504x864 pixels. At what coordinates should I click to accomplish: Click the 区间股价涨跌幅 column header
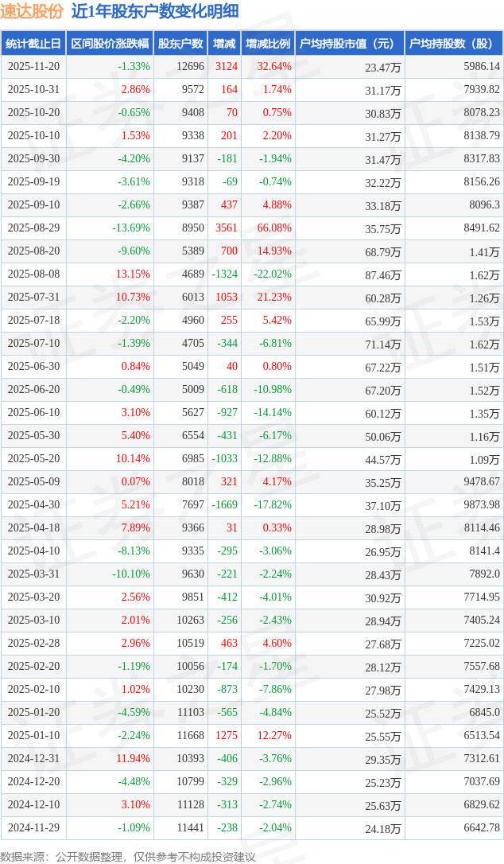coord(109,44)
